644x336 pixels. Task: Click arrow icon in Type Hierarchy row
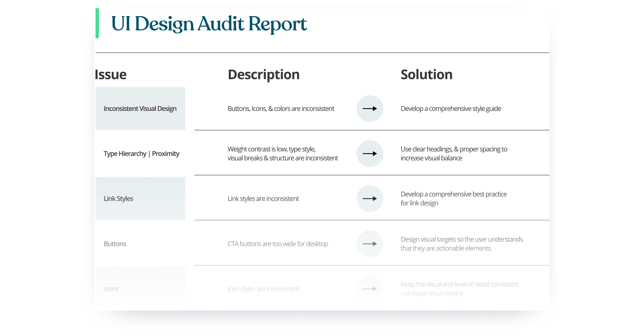pyautogui.click(x=370, y=154)
